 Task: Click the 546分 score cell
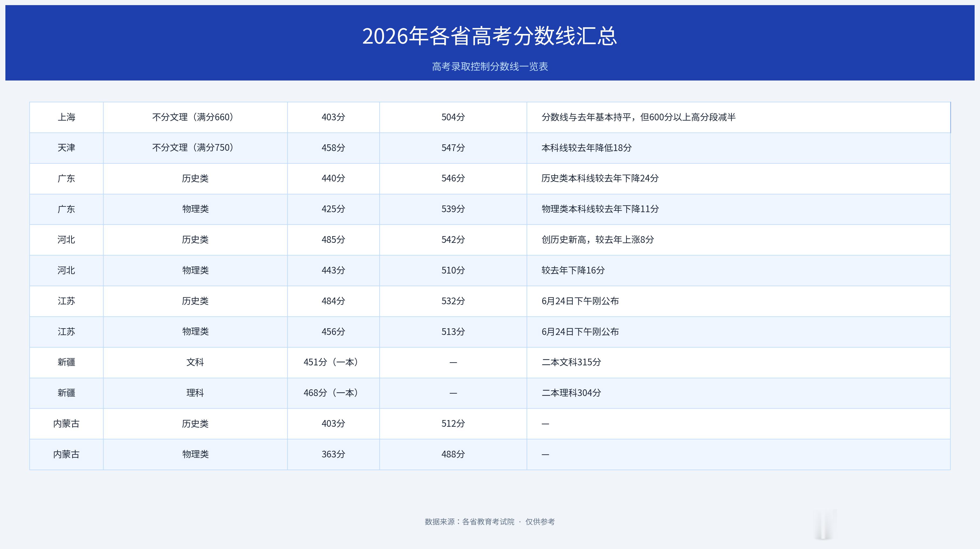click(x=453, y=179)
